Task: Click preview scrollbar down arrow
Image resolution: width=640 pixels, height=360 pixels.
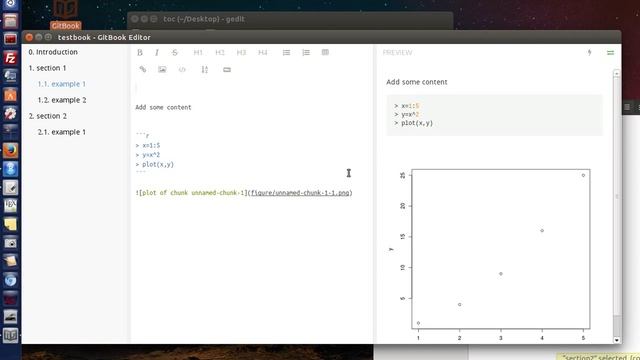Action: 616,340
